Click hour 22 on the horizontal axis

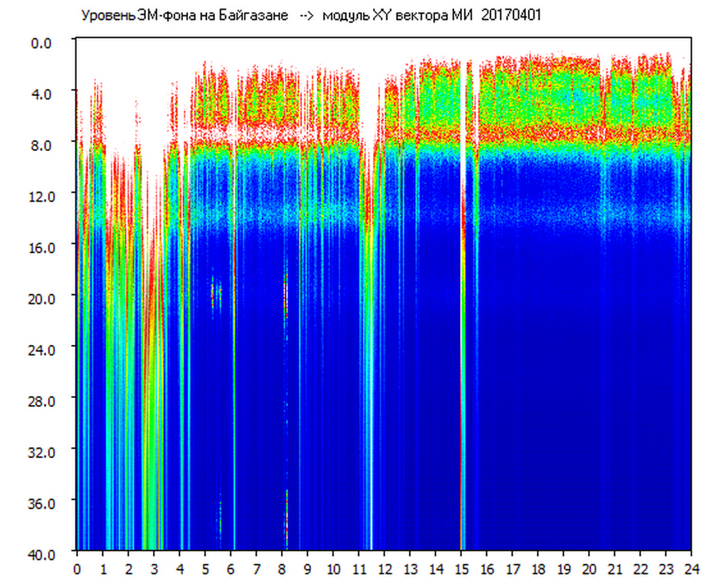click(640, 569)
